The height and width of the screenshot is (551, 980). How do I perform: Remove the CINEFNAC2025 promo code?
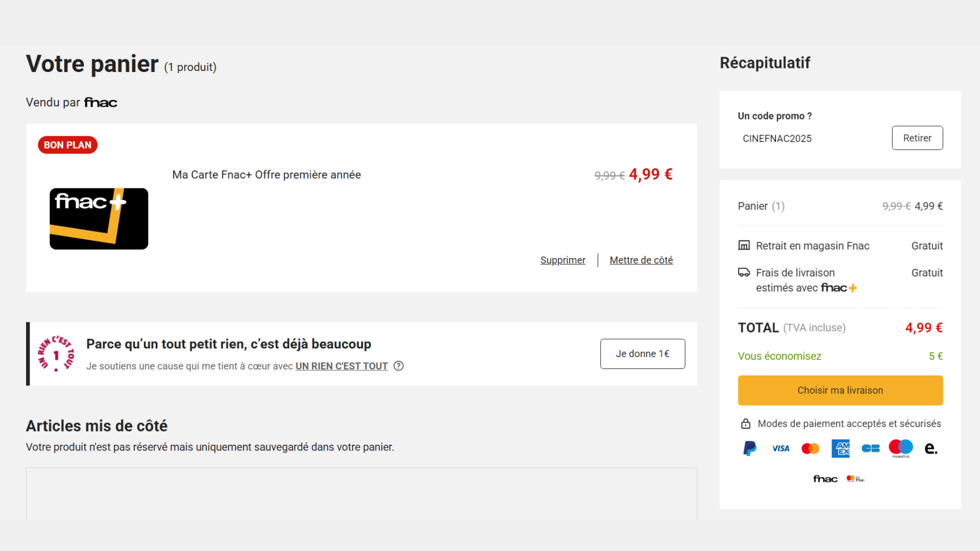pyautogui.click(x=917, y=138)
